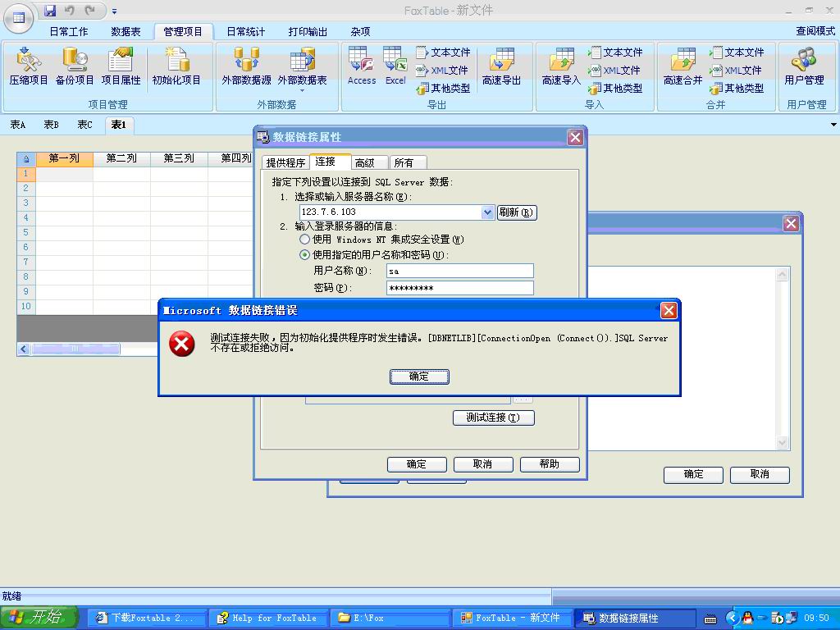Viewport: 840px width, 630px height.
Task: Open 外部数据源 external data source
Action: (246, 66)
